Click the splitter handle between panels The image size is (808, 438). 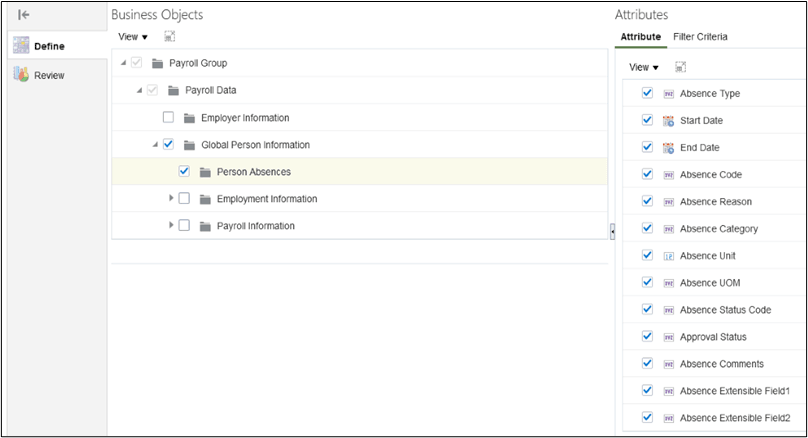tap(612, 232)
